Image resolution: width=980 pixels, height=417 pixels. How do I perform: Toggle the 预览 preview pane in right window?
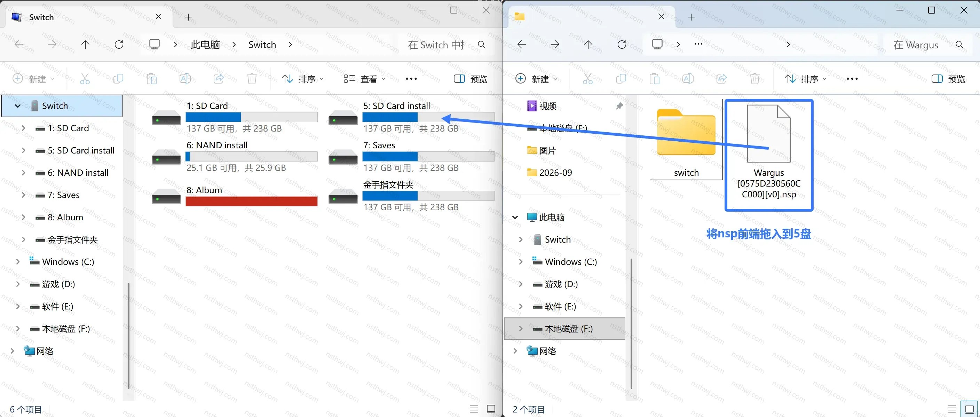pyautogui.click(x=948, y=79)
